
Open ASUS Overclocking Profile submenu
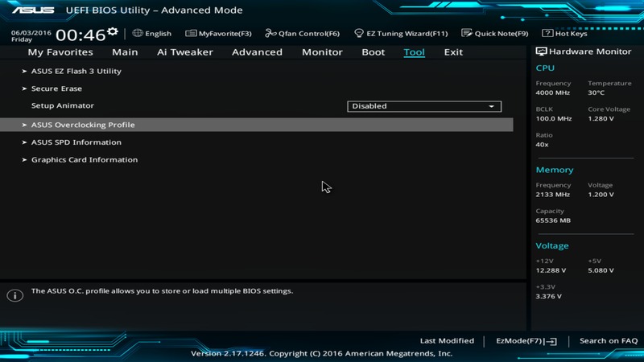click(x=83, y=125)
